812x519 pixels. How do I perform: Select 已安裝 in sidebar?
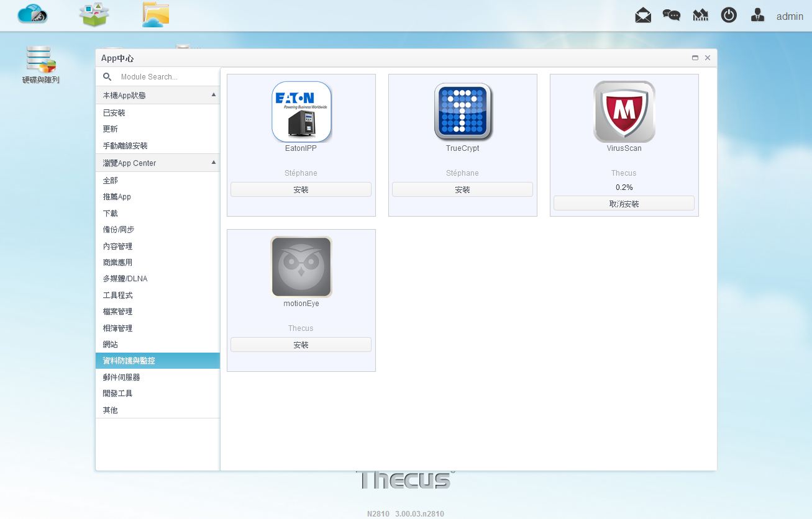[x=158, y=113]
